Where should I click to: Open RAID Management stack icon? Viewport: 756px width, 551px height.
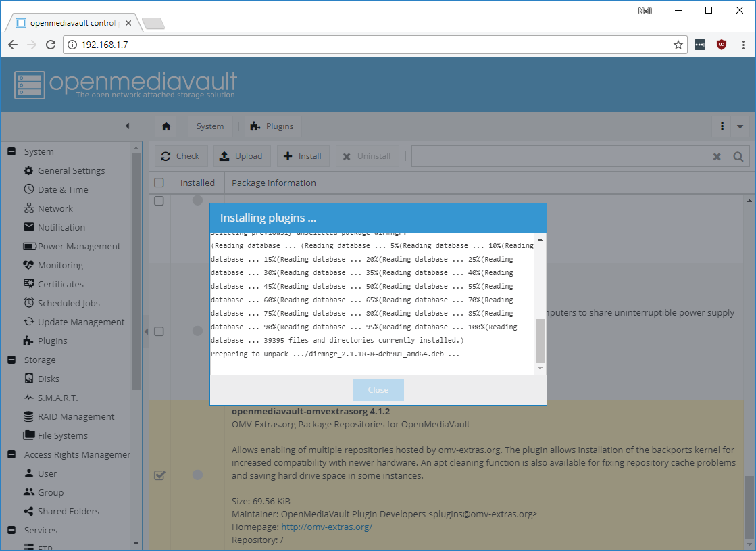(28, 416)
